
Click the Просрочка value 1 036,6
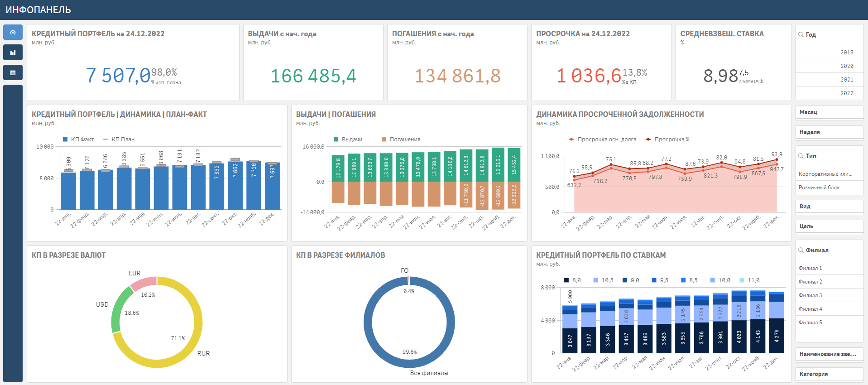tap(589, 76)
